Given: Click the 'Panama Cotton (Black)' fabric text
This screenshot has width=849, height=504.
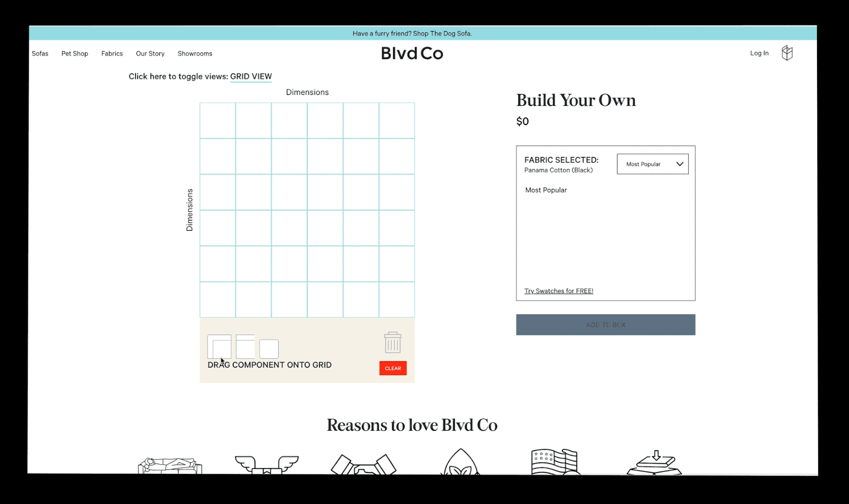Looking at the screenshot, I should pyautogui.click(x=558, y=170).
